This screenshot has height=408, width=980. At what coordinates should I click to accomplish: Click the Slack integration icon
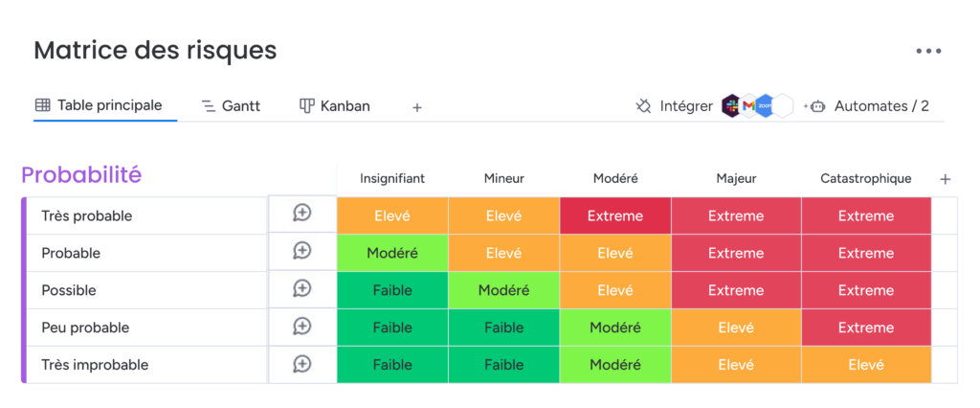pyautogui.click(x=730, y=105)
